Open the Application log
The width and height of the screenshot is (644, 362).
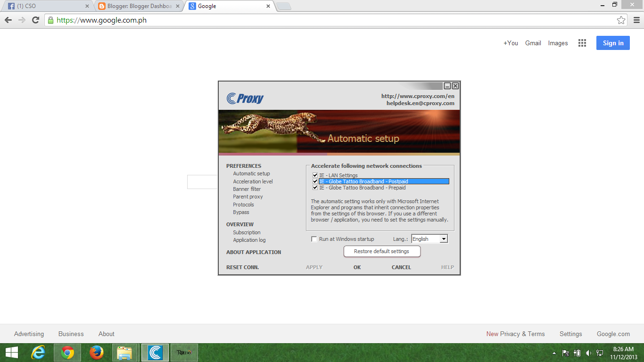point(249,240)
